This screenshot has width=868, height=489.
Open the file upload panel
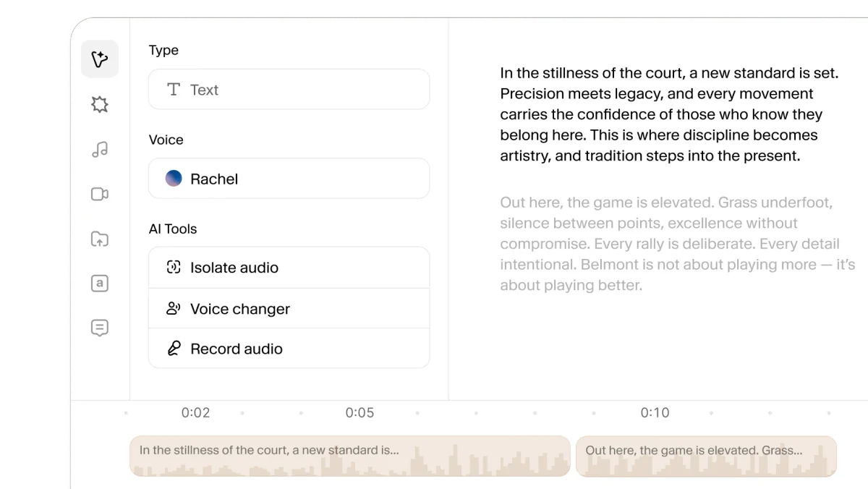[100, 239]
